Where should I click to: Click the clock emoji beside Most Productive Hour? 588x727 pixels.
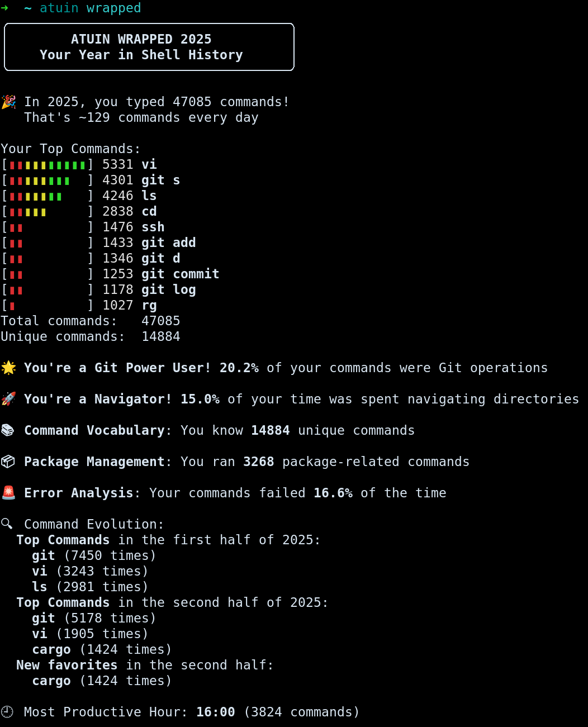point(7,712)
